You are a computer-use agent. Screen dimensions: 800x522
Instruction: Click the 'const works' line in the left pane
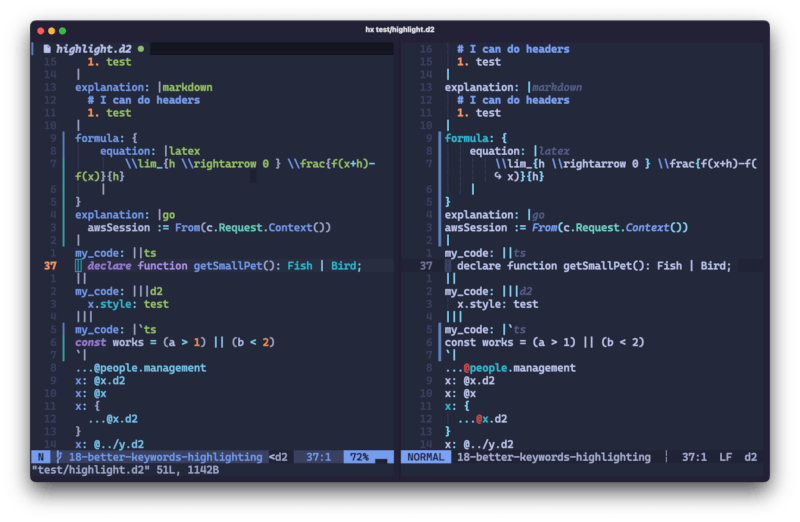click(174, 342)
